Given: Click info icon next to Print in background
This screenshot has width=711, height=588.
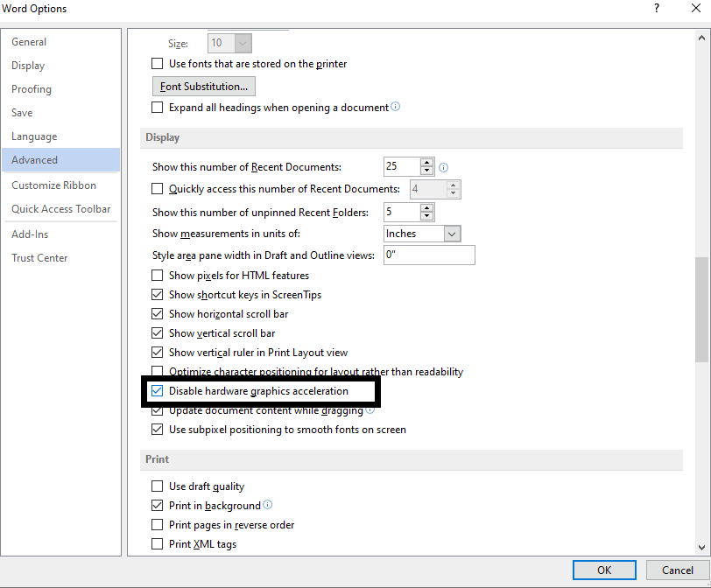Looking at the screenshot, I should (x=268, y=505).
